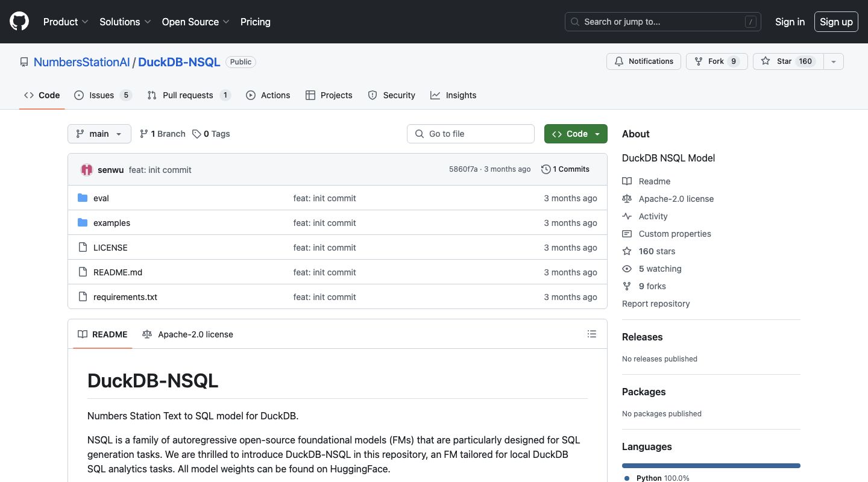The height and width of the screenshot is (482, 868).
Task: Open commit message in the eval row
Action: 324,198
